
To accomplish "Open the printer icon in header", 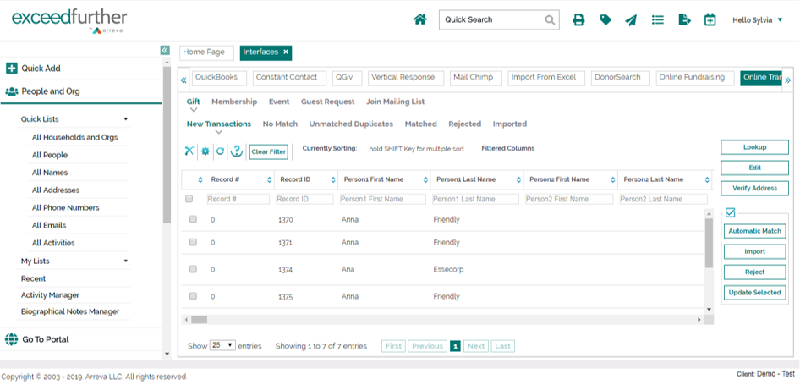I will [578, 20].
